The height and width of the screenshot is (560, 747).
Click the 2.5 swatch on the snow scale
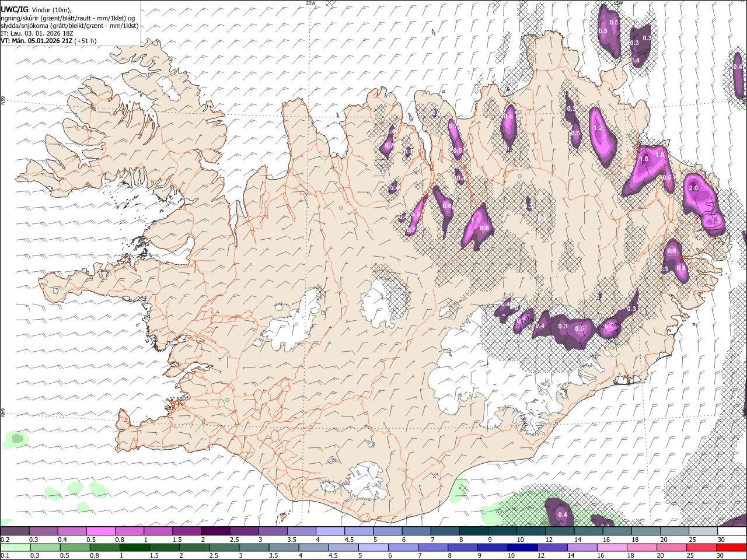click(x=244, y=531)
